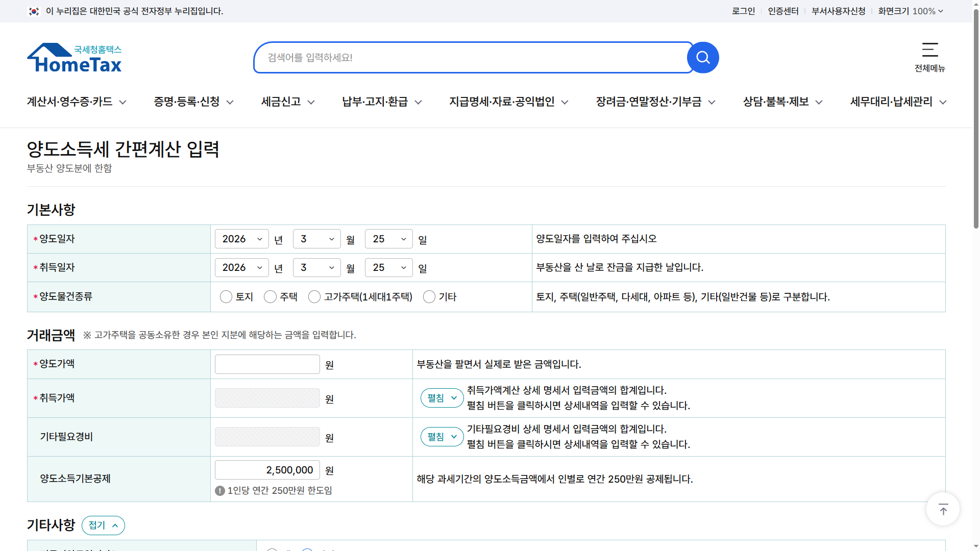Select the 토지 radio button
Viewport: 980px width, 551px height.
pyautogui.click(x=226, y=296)
